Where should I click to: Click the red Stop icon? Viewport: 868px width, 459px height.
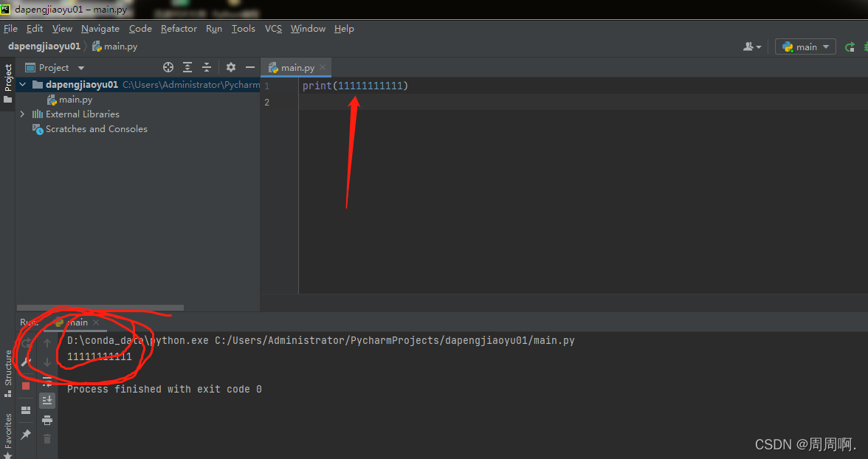[x=26, y=386]
